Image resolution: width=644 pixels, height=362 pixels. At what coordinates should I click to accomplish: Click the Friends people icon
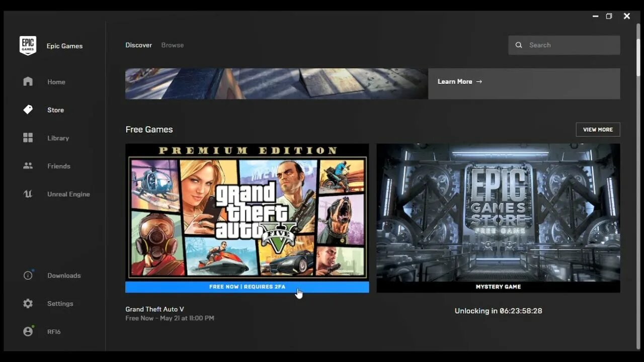pyautogui.click(x=28, y=166)
